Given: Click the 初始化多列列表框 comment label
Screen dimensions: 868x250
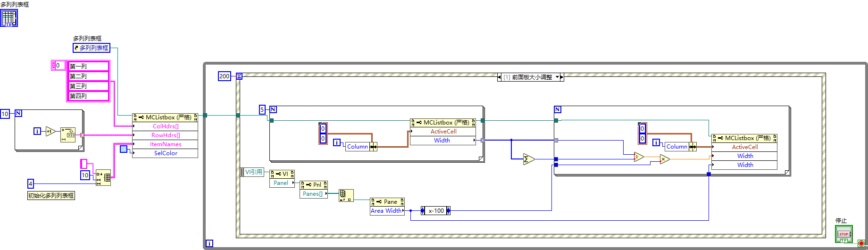Looking at the screenshot, I should tap(51, 195).
